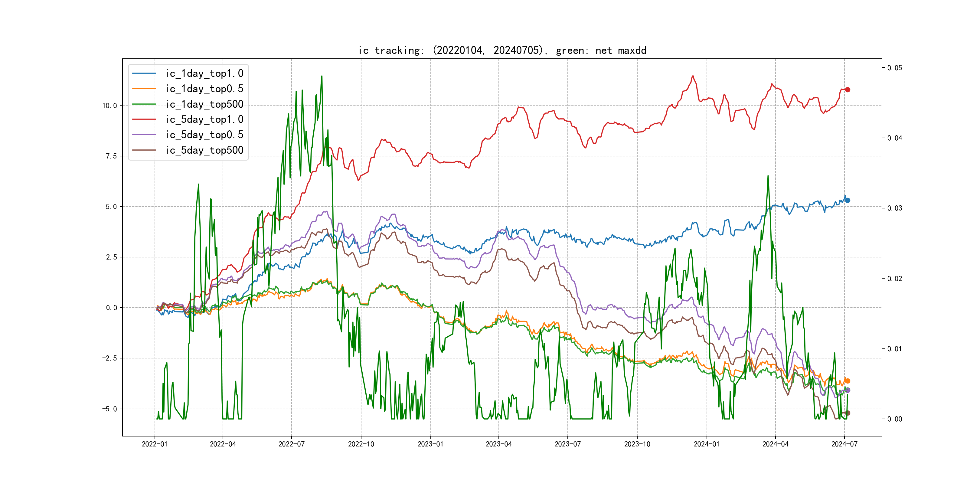The height and width of the screenshot is (490, 980).
Task: Click the 2022-04 x-axis tick label
Action: pos(223,444)
